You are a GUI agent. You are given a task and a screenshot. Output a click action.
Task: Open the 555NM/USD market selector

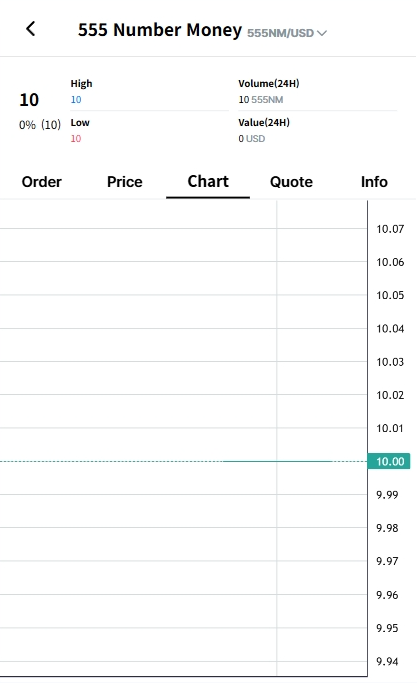pyautogui.click(x=287, y=33)
